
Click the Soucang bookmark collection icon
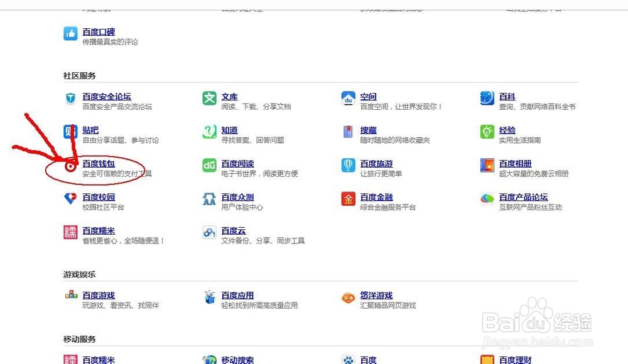[x=348, y=133]
